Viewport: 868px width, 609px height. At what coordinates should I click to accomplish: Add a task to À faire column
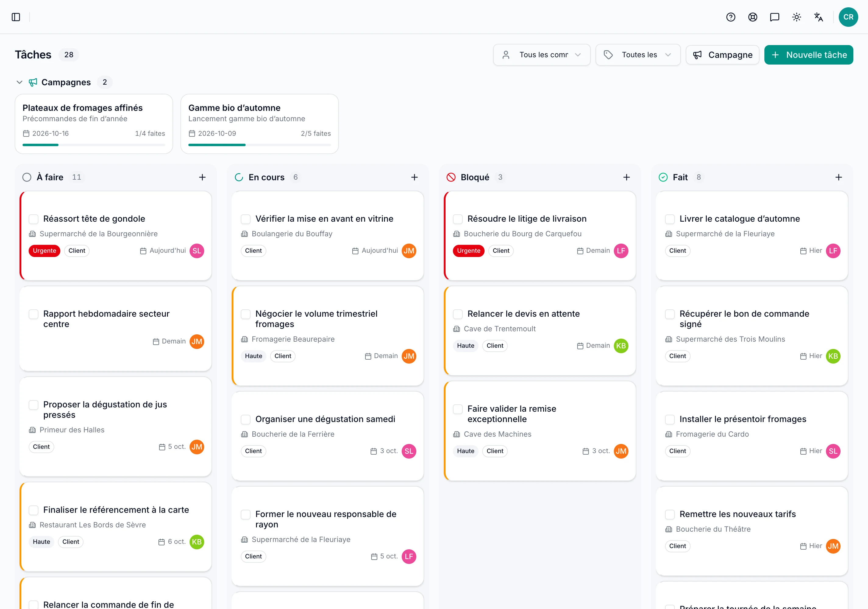pos(202,177)
